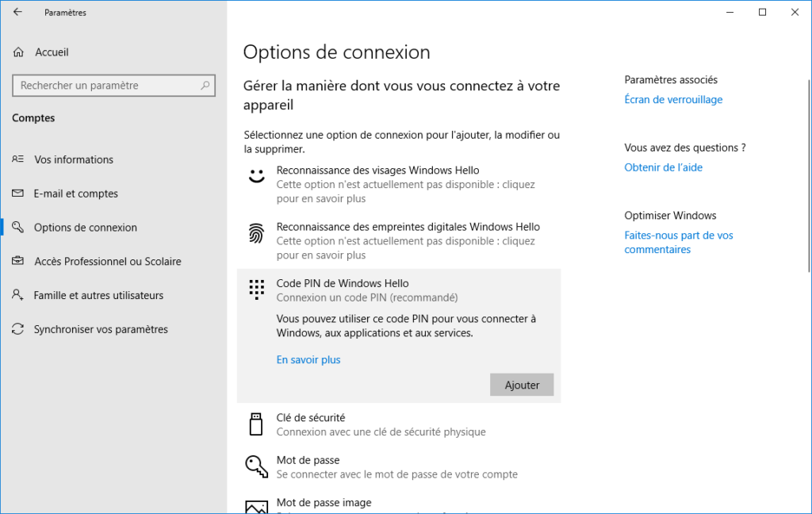Click the picture password image icon
This screenshot has height=514, width=812.
pyautogui.click(x=256, y=507)
